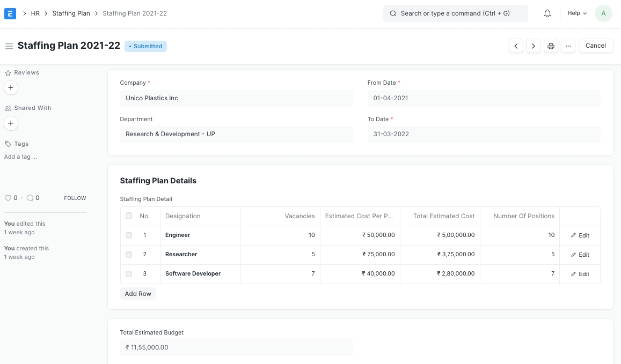Add a review with plus icon
This screenshot has width=621, height=364.
(x=11, y=87)
